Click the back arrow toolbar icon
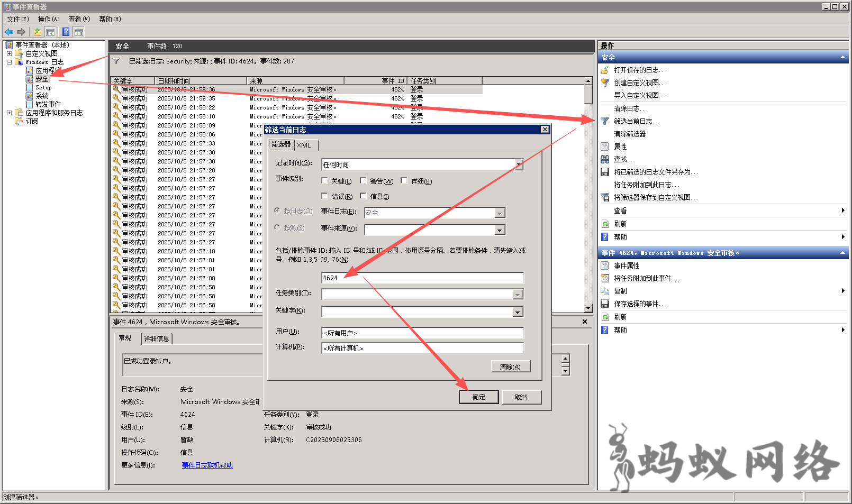This screenshot has height=504, width=852. pyautogui.click(x=9, y=32)
